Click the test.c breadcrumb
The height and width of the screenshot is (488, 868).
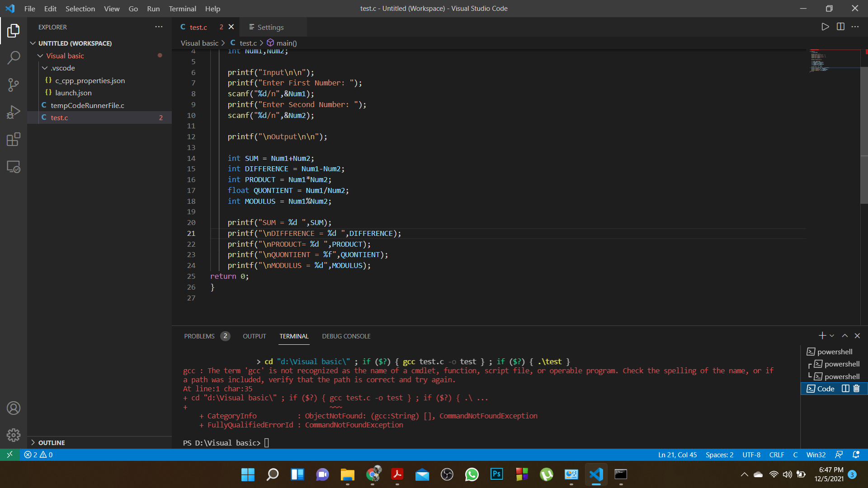(x=248, y=43)
